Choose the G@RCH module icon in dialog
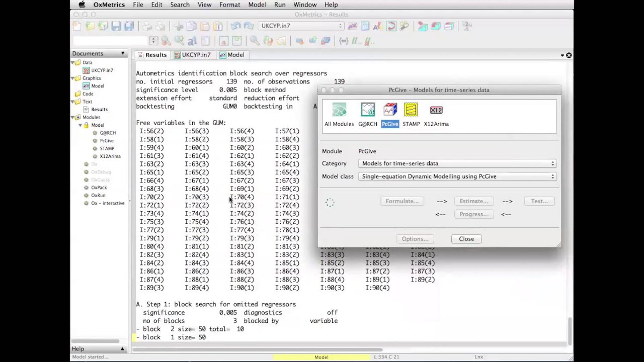Viewport: 644px width, 362px height. point(368,110)
